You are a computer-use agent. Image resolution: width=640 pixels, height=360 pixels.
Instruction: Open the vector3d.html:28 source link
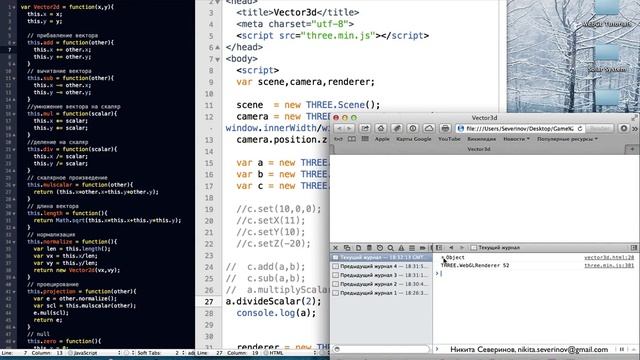[x=609, y=258]
